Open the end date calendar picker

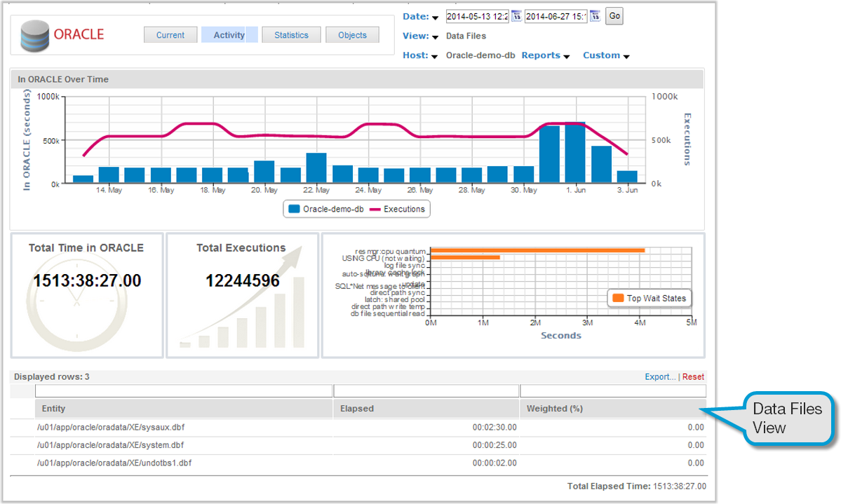click(595, 16)
